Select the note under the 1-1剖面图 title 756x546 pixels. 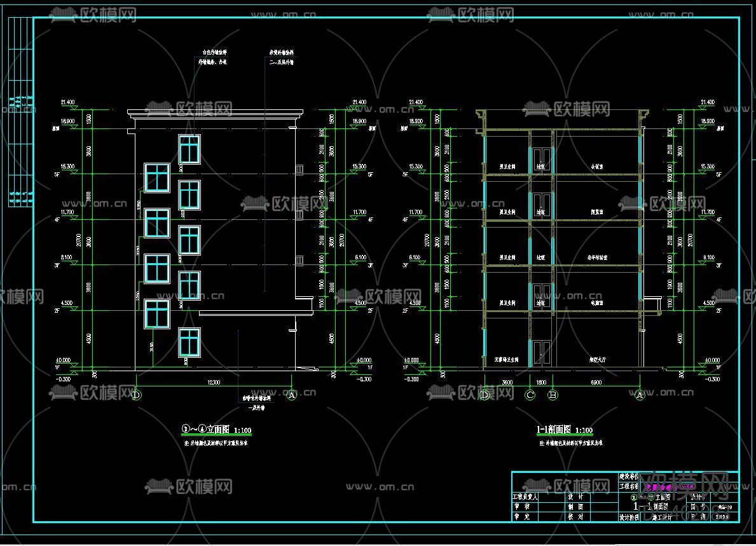(570, 443)
